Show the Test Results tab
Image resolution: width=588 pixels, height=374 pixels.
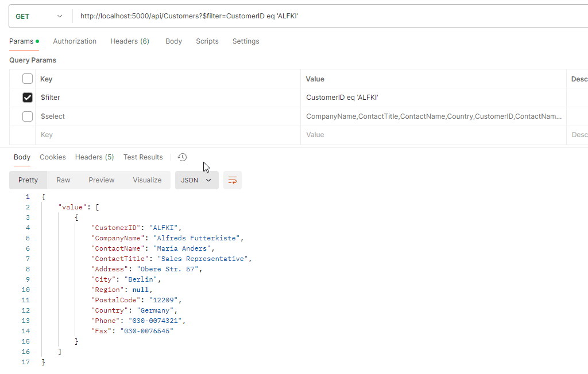coord(143,157)
